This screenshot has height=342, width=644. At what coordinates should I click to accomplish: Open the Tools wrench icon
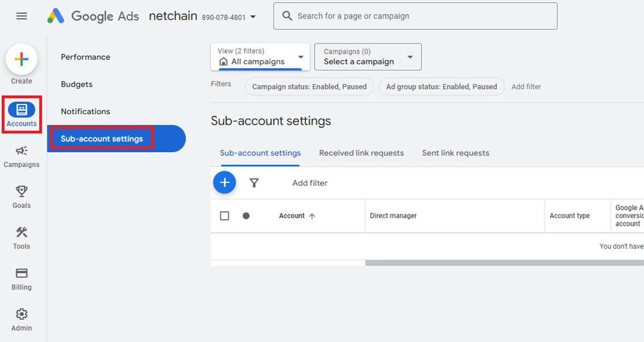(x=21, y=232)
